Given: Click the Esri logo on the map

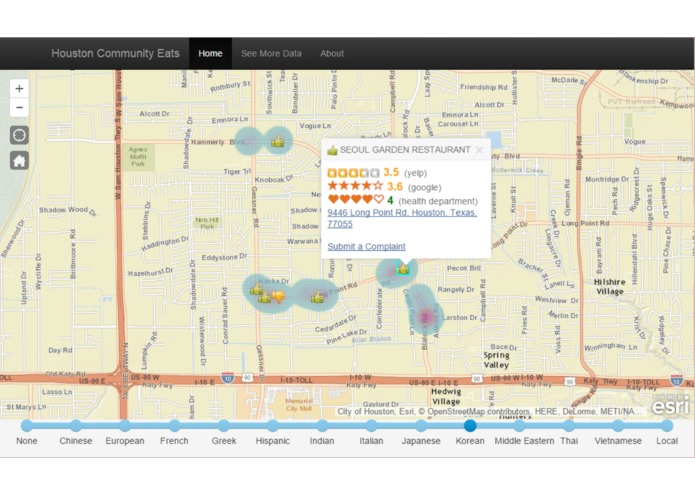Looking at the screenshot, I should 670,405.
